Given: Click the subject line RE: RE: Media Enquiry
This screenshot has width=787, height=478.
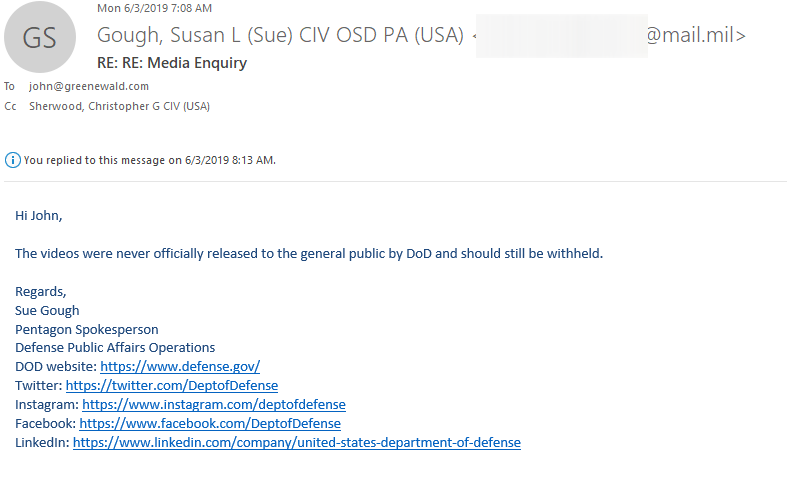Looking at the screenshot, I should (172, 63).
